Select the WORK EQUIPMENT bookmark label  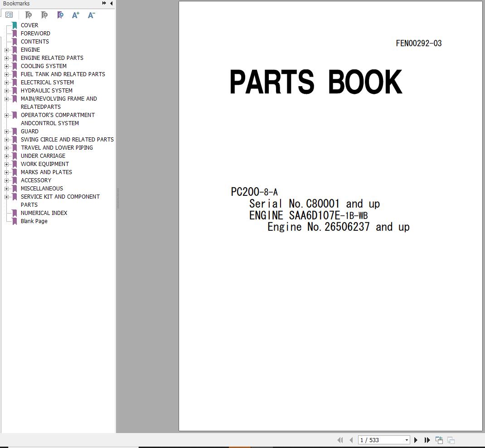coord(45,164)
